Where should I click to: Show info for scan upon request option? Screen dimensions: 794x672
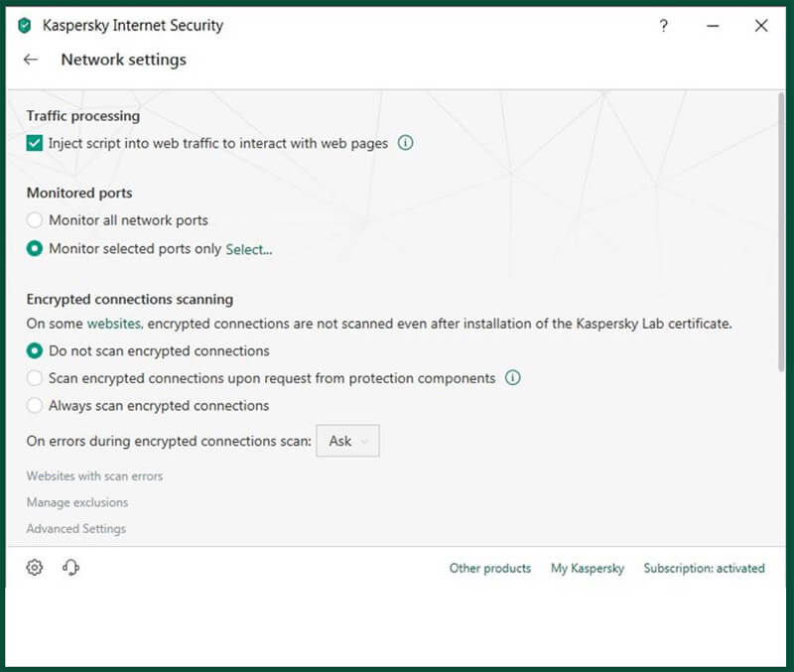[512, 378]
